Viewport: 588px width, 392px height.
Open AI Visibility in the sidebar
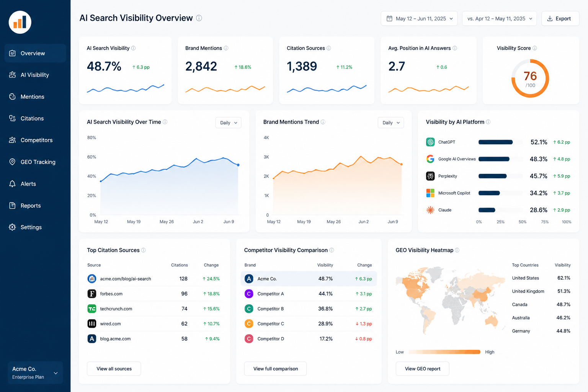(x=35, y=75)
